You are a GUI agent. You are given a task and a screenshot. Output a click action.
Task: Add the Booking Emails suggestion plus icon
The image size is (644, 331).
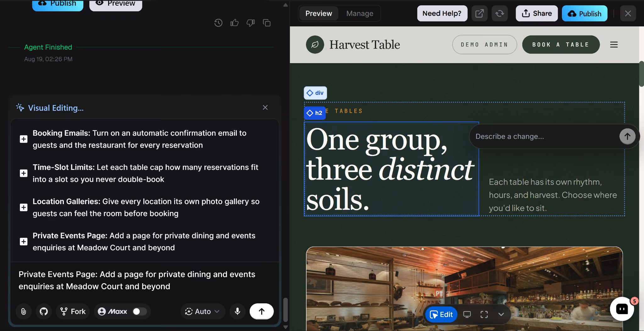coord(24,139)
